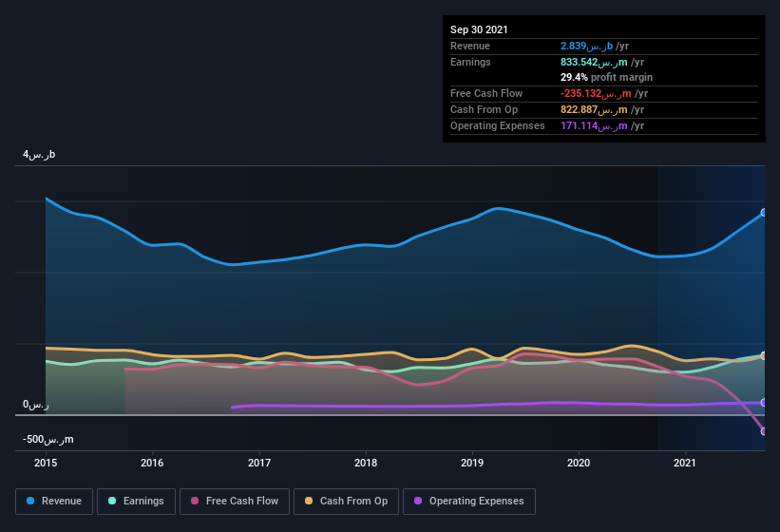
Task: Click the 2021 x-axis label
Action: point(685,463)
